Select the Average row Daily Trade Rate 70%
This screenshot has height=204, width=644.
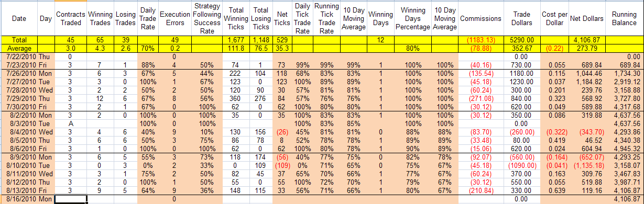(x=147, y=48)
